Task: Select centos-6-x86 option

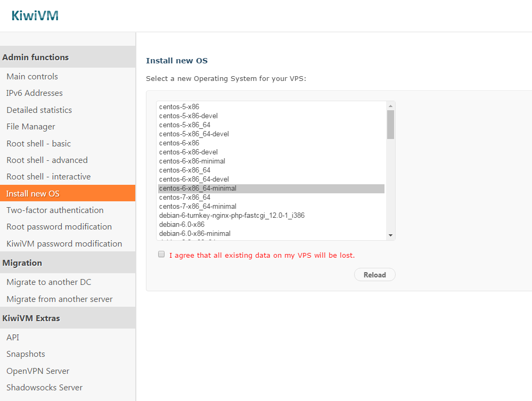Action: pos(272,143)
